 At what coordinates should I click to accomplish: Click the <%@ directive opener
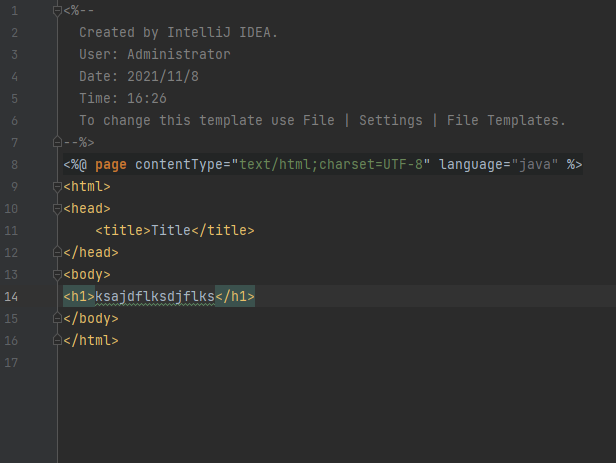(75, 165)
